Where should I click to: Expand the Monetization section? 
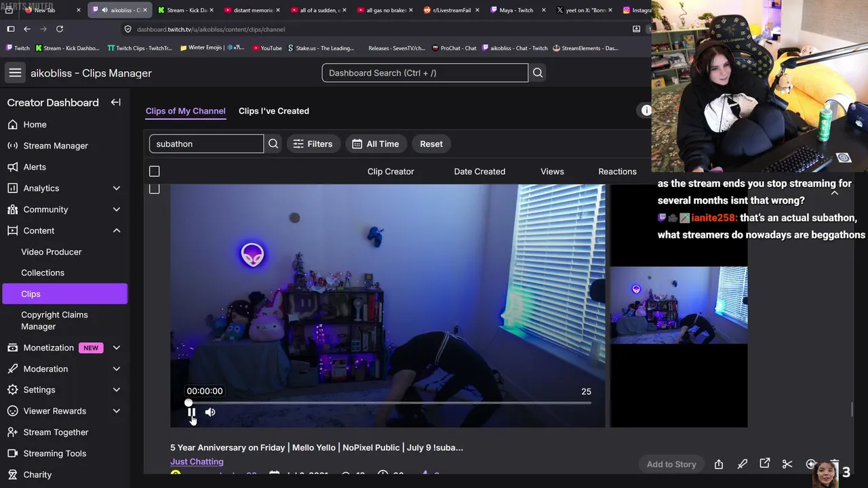(x=116, y=348)
